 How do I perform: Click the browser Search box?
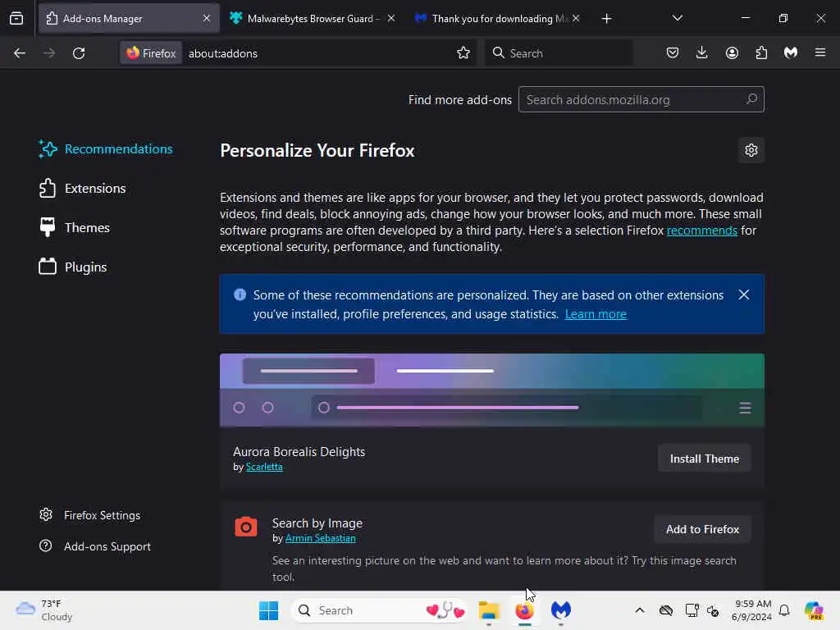(x=559, y=53)
